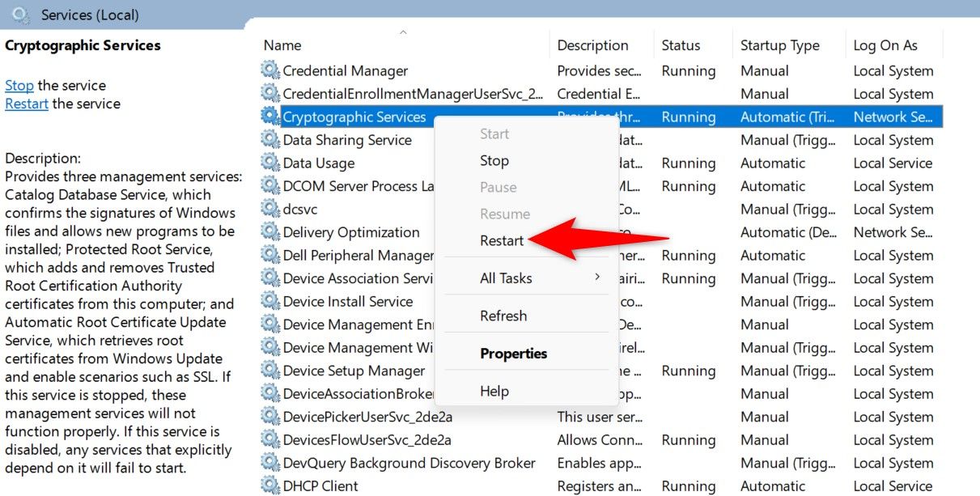Select the Delivery Optimization service name

[x=351, y=232]
